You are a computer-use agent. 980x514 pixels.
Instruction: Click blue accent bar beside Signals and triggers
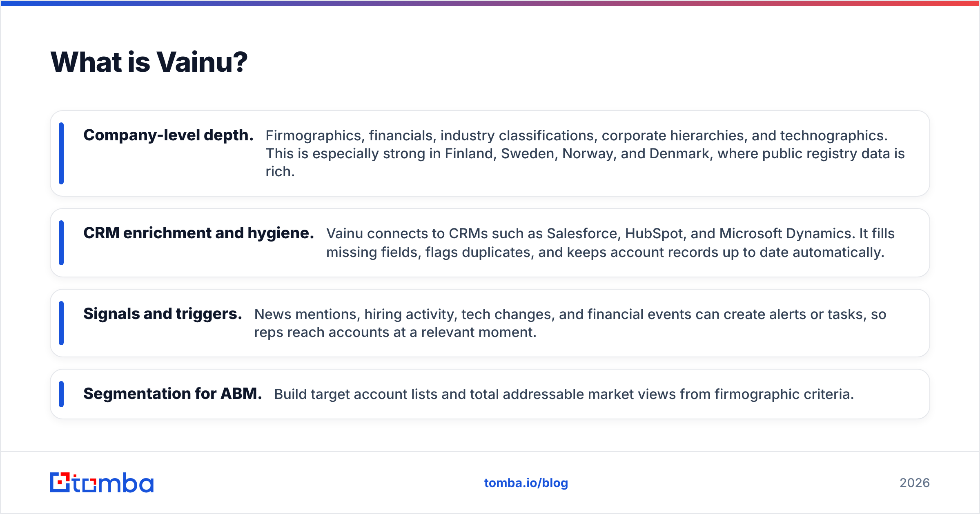coord(61,323)
